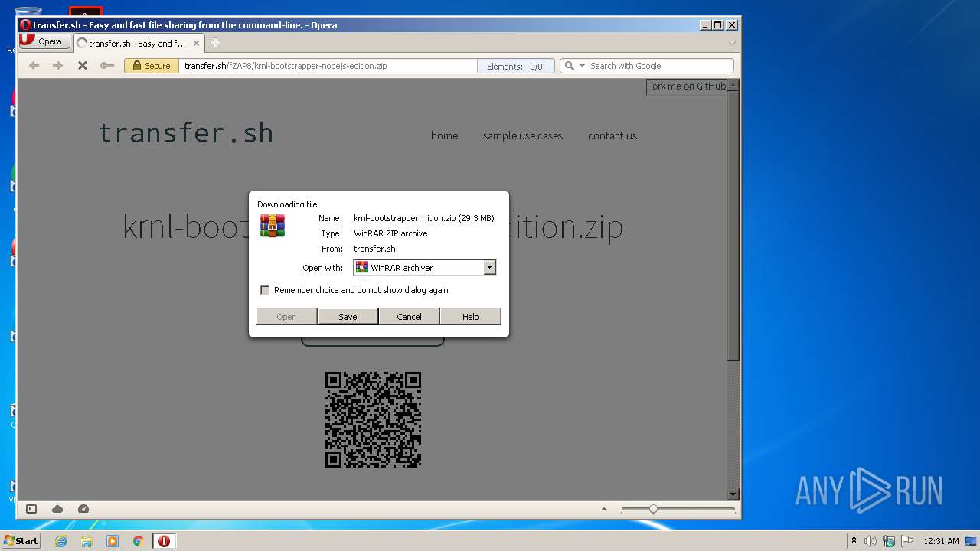Adjust the page zoom slider handle
This screenshot has width=980, height=551.
(653, 509)
